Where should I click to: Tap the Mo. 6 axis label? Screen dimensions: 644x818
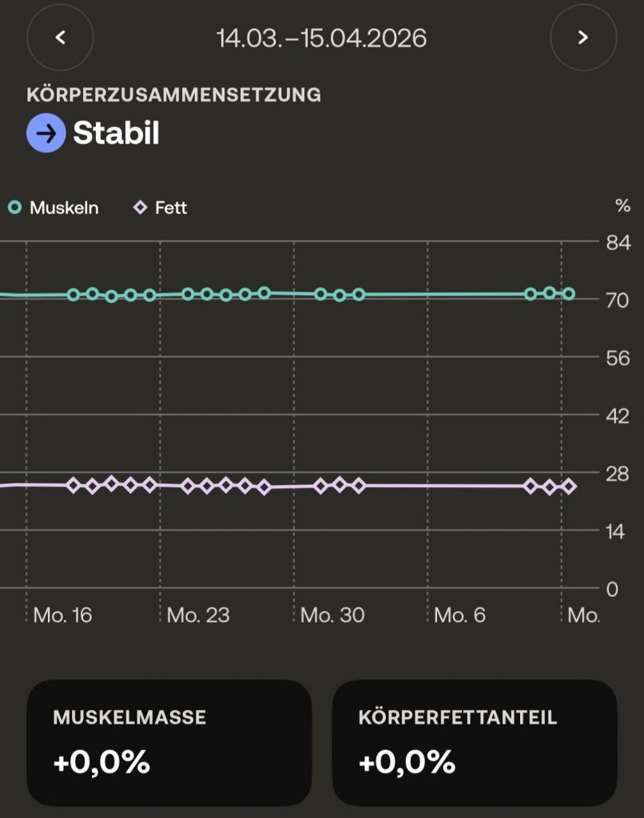tap(459, 616)
